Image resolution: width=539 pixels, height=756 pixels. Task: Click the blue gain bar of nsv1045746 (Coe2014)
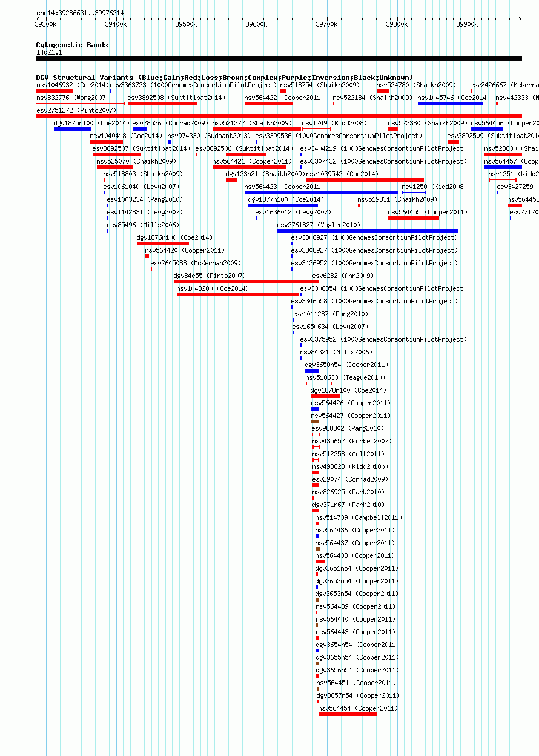tap(451, 104)
